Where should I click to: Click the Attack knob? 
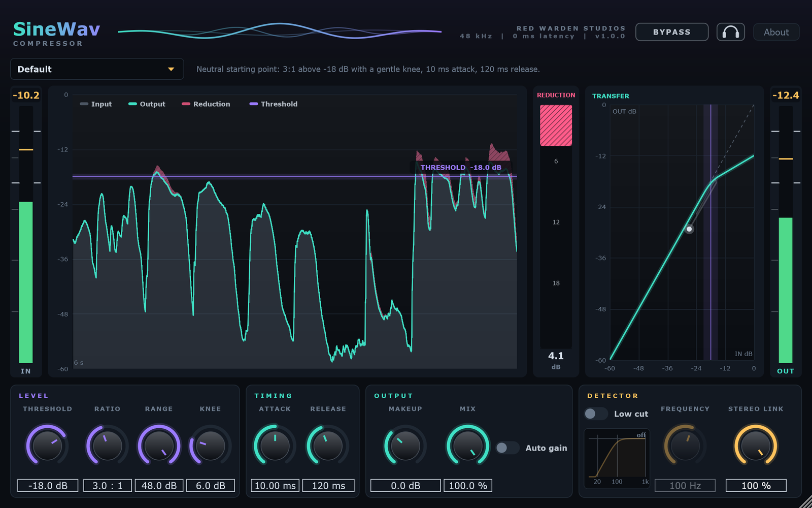(x=275, y=446)
